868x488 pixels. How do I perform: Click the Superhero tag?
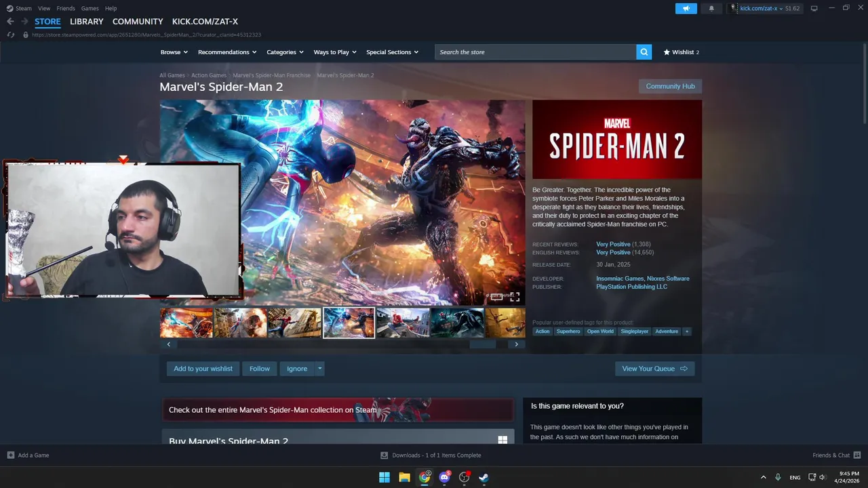pos(568,331)
